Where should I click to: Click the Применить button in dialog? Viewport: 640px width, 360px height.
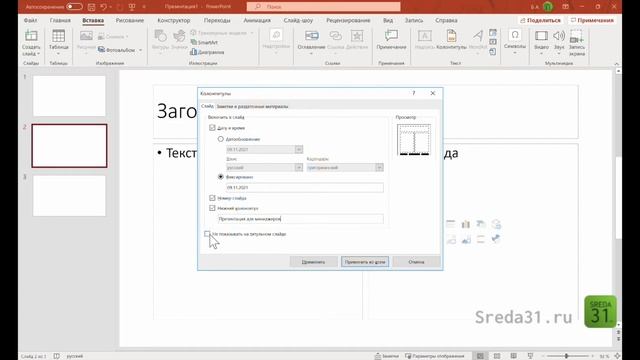[x=313, y=262]
